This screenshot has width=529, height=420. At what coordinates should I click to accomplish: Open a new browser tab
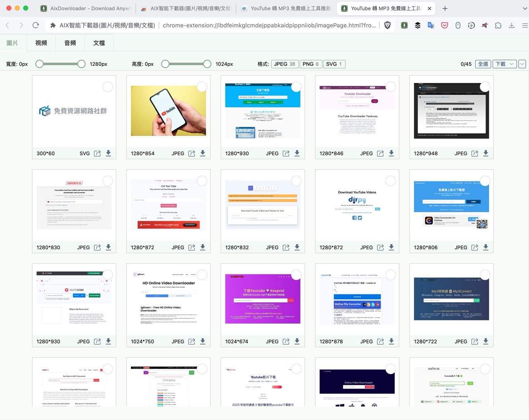click(445, 8)
